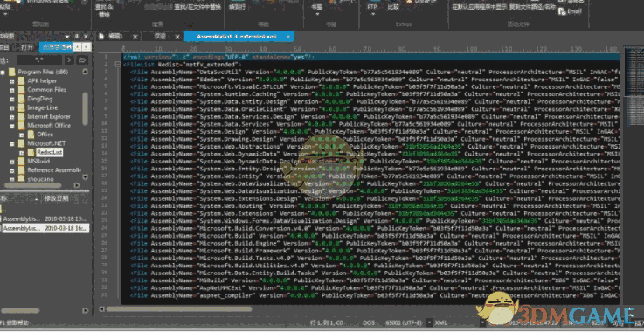Click the folder tree horizontal scrollbar
Image resolution: width=644 pixels, height=332 pixels.
[x=33, y=185]
